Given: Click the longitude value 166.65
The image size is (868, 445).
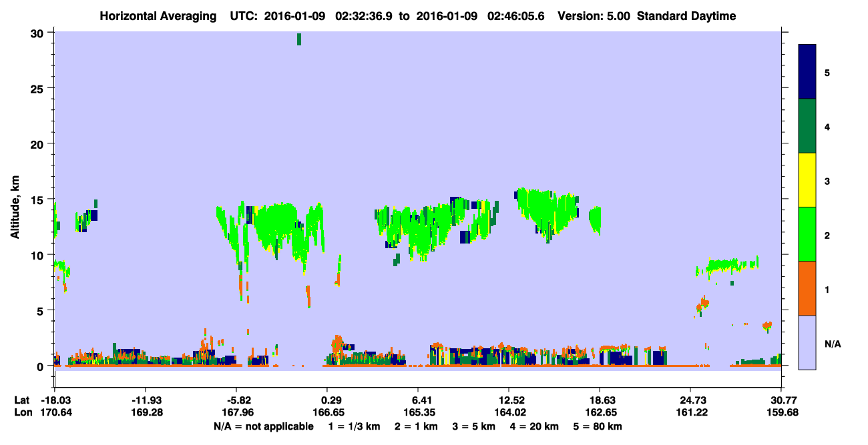Looking at the screenshot, I should coord(329,412).
